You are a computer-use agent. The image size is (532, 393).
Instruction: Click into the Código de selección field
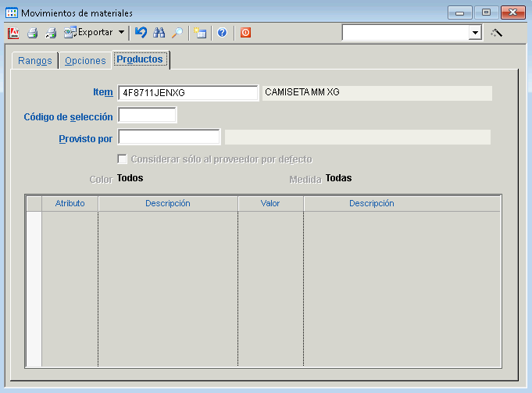pos(148,116)
